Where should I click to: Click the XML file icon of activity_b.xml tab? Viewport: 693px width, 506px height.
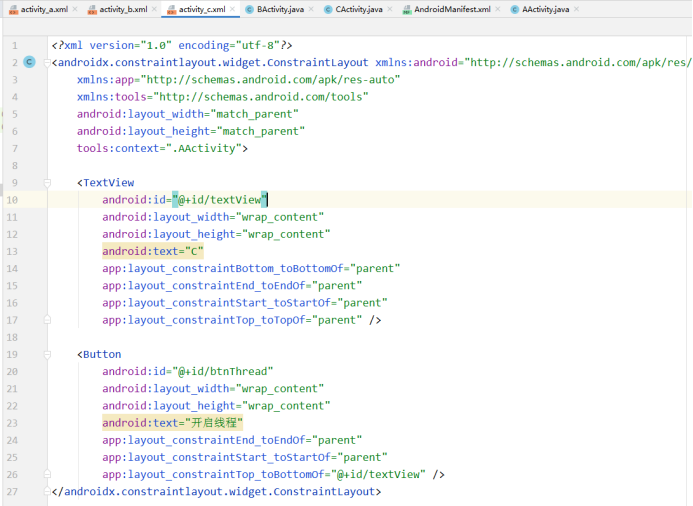click(x=92, y=10)
